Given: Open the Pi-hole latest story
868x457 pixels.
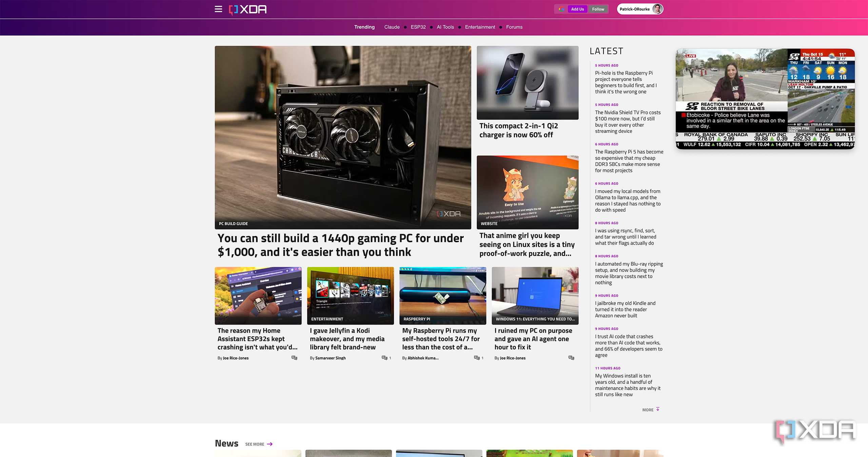Looking at the screenshot, I should tap(626, 82).
